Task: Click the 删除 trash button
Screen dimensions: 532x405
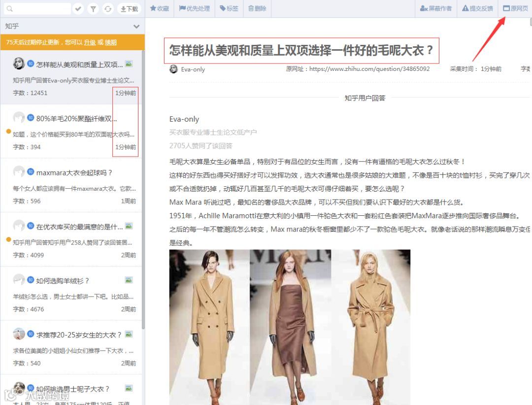Action: pos(257,8)
